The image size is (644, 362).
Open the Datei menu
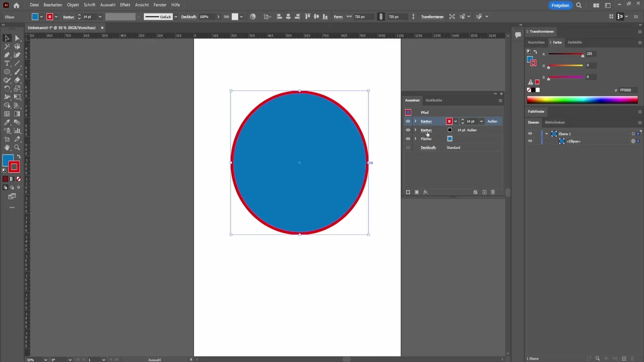pyautogui.click(x=34, y=5)
